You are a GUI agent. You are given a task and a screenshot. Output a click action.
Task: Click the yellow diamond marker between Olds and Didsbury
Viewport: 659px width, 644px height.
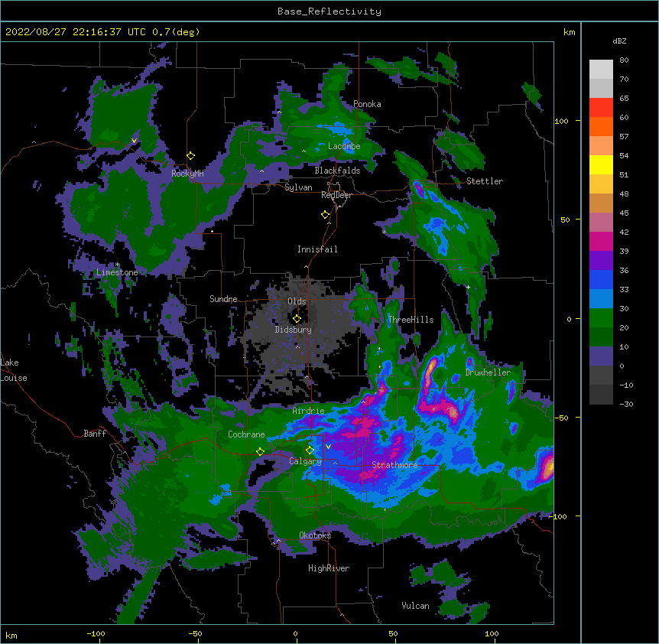pyautogui.click(x=297, y=319)
